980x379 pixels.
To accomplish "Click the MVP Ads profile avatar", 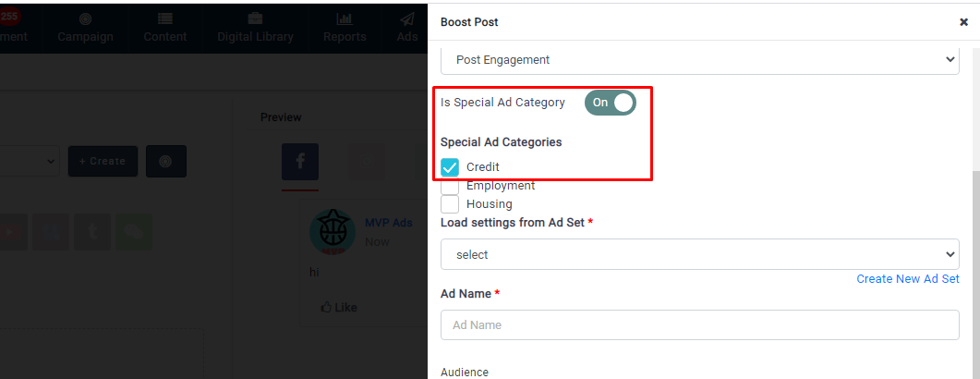I will [x=332, y=231].
